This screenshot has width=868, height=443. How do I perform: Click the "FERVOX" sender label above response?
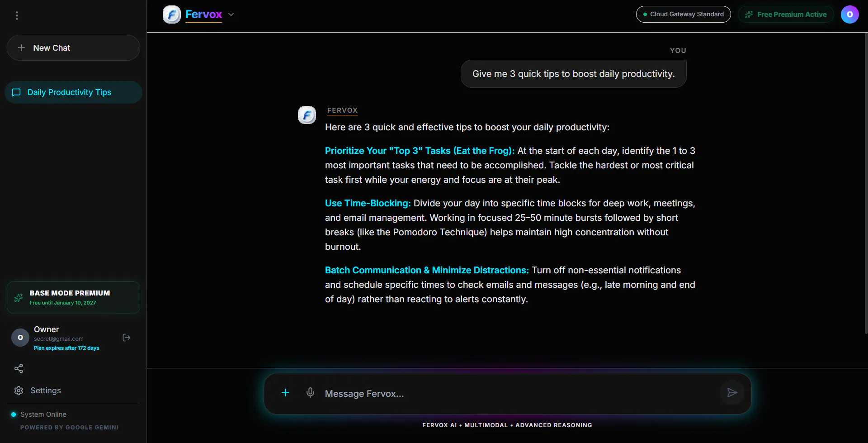pyautogui.click(x=342, y=110)
